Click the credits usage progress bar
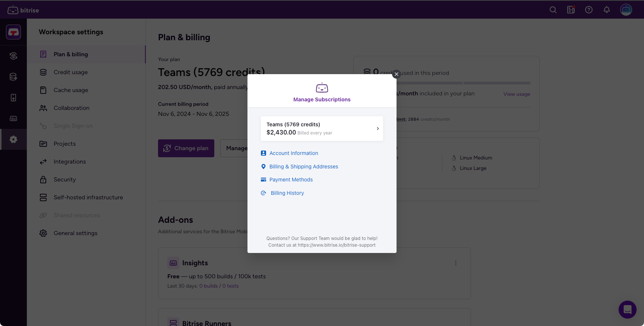The image size is (644, 326). [463, 83]
